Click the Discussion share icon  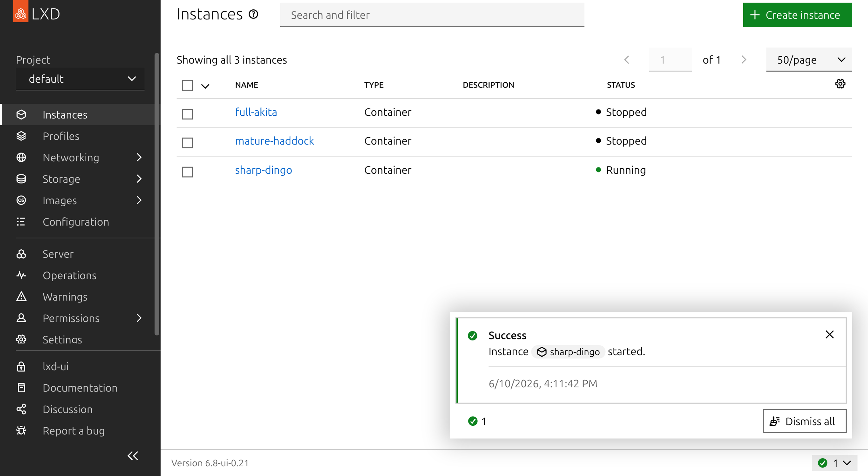pyautogui.click(x=21, y=409)
